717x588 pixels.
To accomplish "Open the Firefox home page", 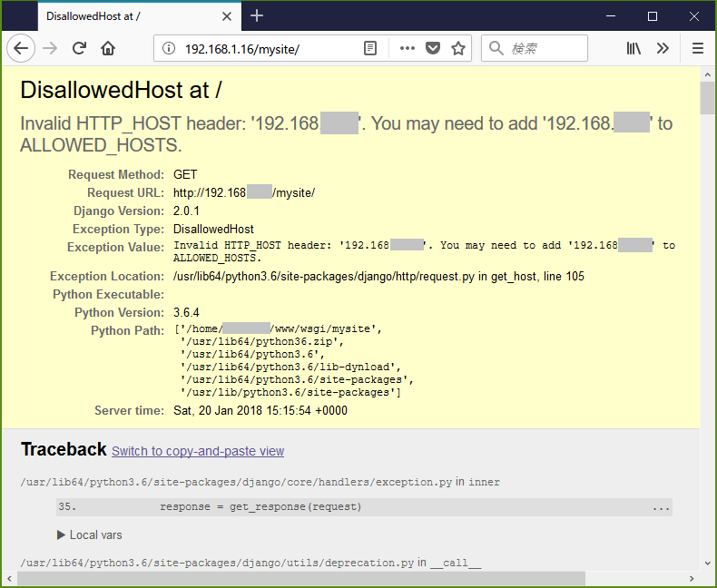I will point(108,48).
